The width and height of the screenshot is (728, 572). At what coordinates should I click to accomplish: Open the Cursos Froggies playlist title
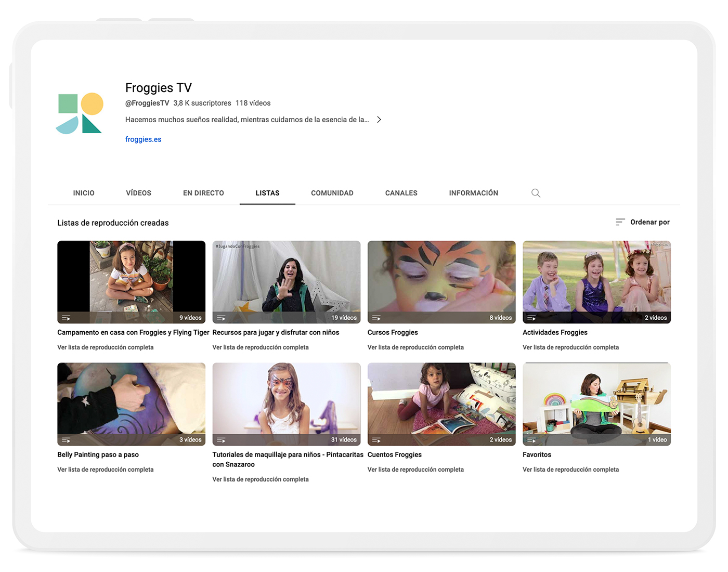(393, 332)
